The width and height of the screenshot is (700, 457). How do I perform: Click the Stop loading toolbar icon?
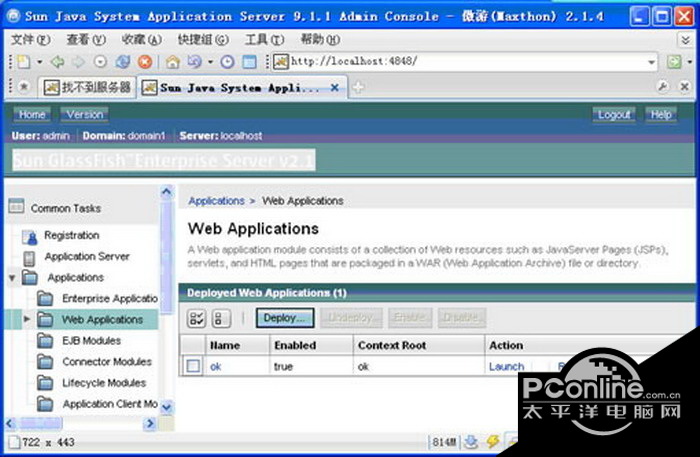point(100,62)
